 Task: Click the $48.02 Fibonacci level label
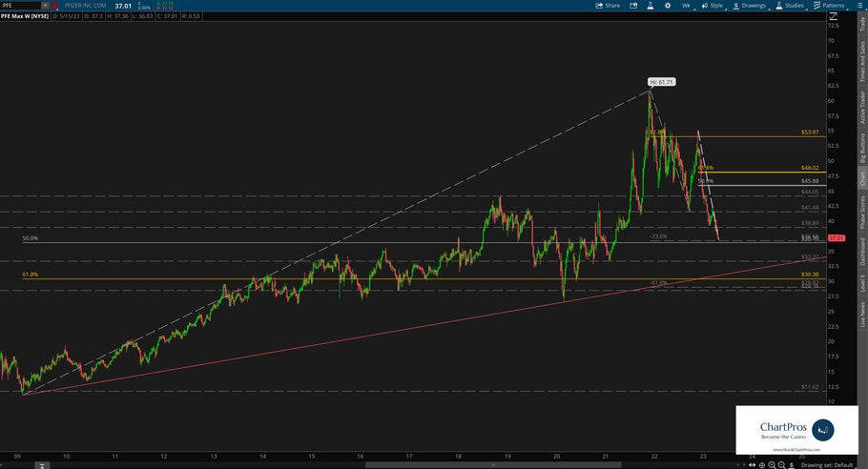[x=810, y=168]
